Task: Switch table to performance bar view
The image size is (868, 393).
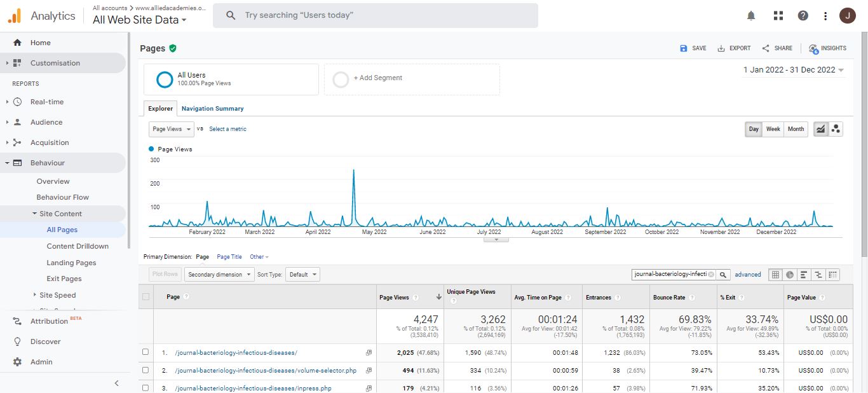Action: click(x=804, y=275)
